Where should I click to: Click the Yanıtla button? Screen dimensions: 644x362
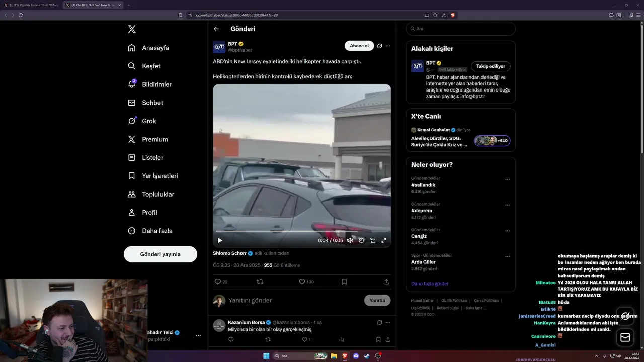pyautogui.click(x=377, y=300)
